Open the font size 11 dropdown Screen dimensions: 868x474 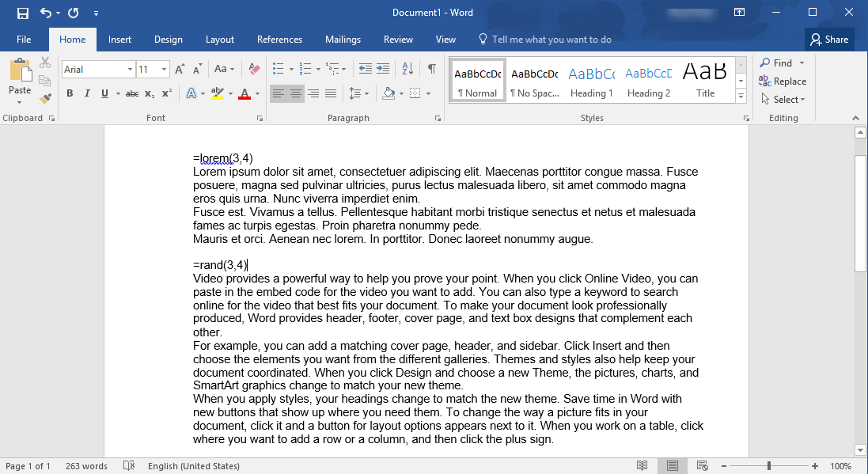click(x=164, y=69)
